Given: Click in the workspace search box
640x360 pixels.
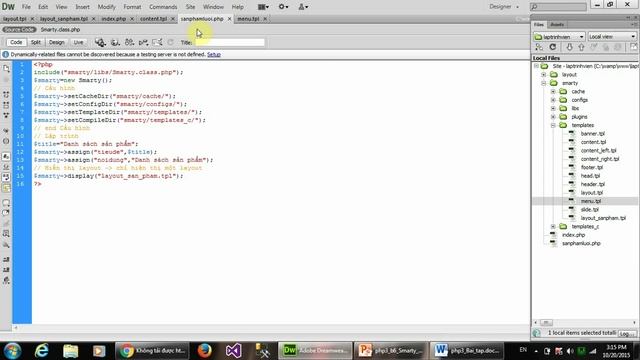Looking at the screenshot, I should click(x=558, y=7).
